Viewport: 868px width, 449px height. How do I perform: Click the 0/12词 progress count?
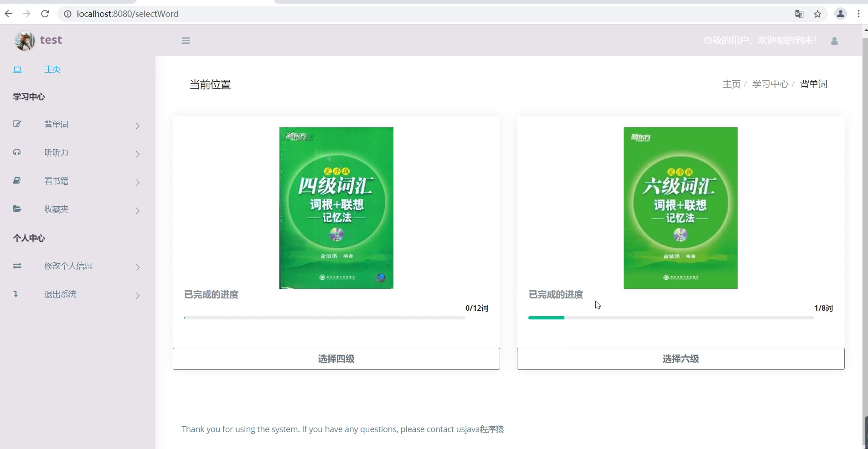click(x=477, y=308)
